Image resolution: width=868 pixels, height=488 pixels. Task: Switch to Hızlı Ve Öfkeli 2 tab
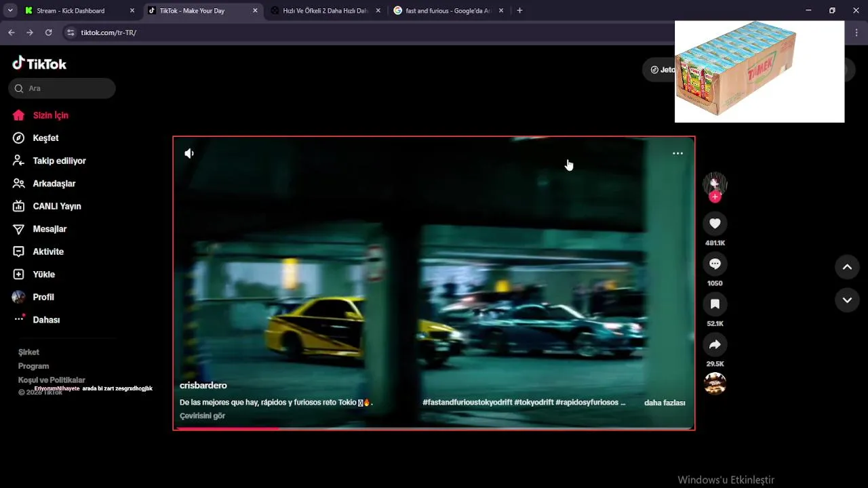(x=325, y=11)
